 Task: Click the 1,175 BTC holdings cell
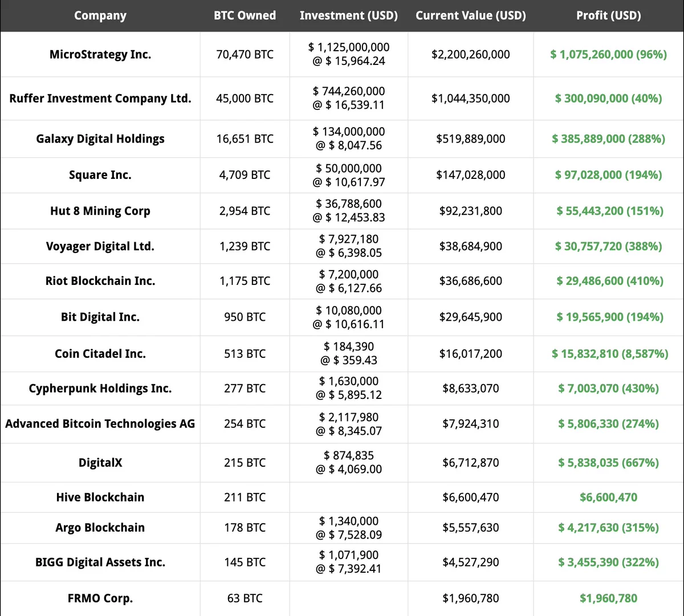[x=245, y=281]
